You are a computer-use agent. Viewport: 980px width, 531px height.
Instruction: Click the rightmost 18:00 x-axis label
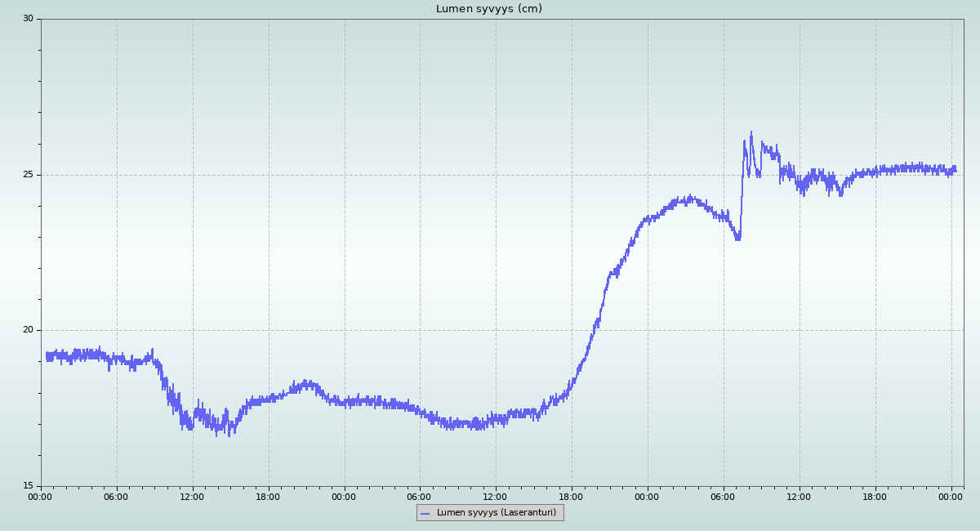coord(875,496)
